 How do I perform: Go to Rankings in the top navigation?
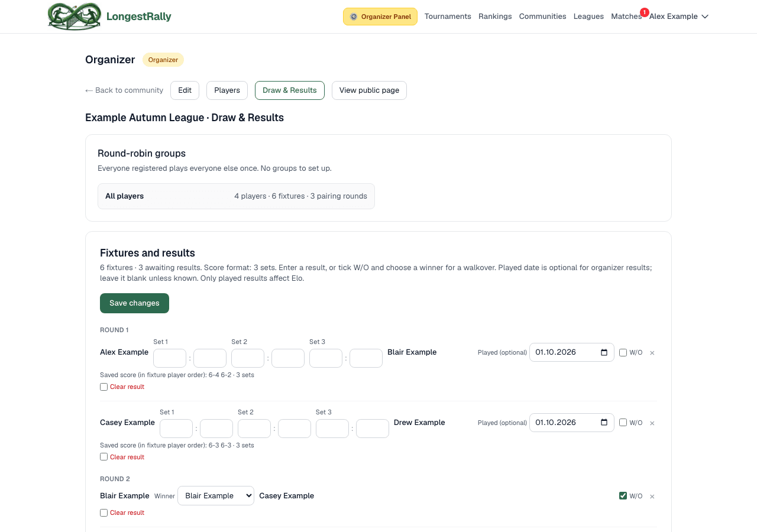pos(495,17)
